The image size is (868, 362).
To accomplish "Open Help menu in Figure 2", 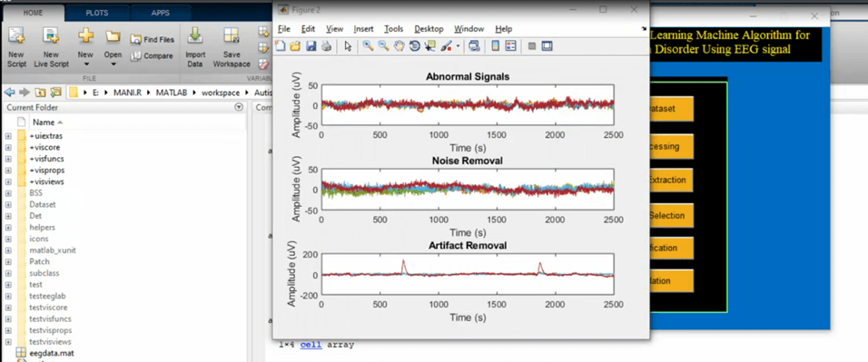I will tap(504, 29).
